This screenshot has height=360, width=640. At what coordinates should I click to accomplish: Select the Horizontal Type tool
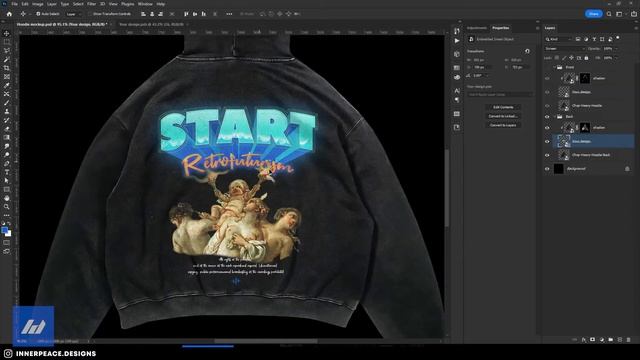(7, 172)
